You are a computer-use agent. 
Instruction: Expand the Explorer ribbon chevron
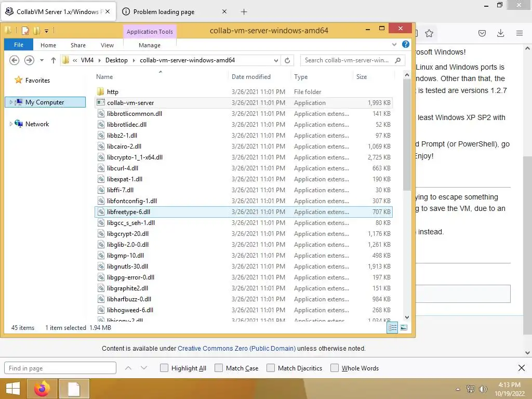[394, 45]
